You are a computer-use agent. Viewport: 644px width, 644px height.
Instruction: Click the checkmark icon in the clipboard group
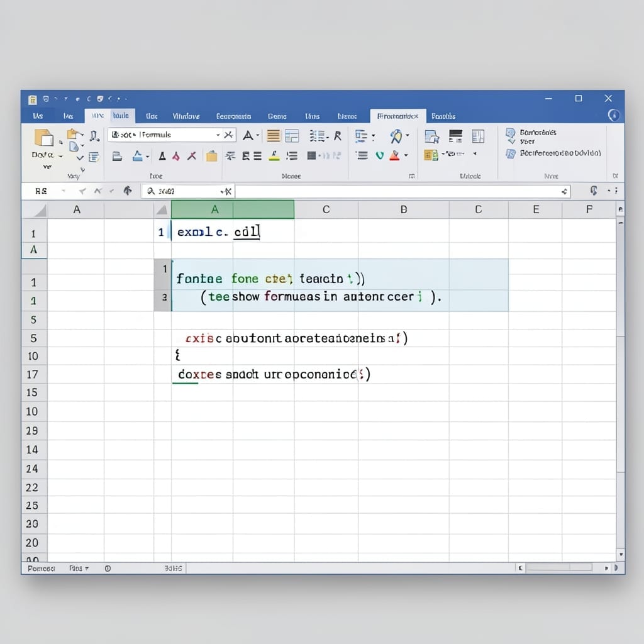tap(80, 158)
